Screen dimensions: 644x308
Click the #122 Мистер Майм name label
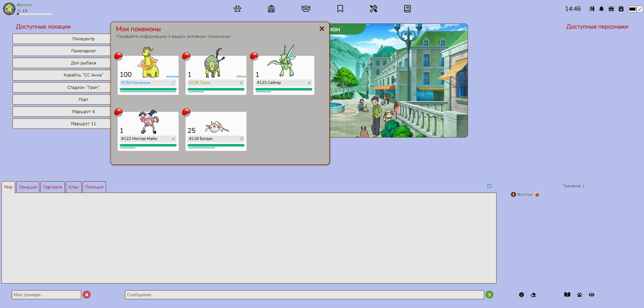(x=139, y=139)
